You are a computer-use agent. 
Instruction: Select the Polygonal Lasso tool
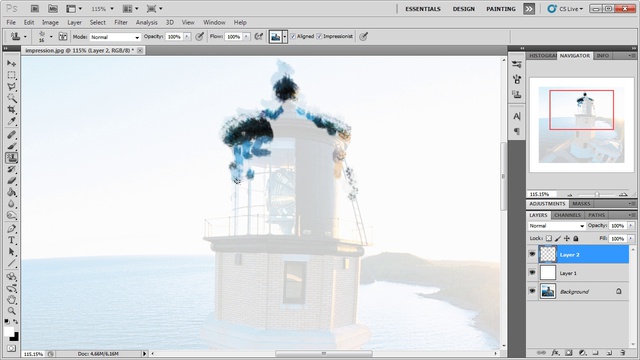pos(11,87)
